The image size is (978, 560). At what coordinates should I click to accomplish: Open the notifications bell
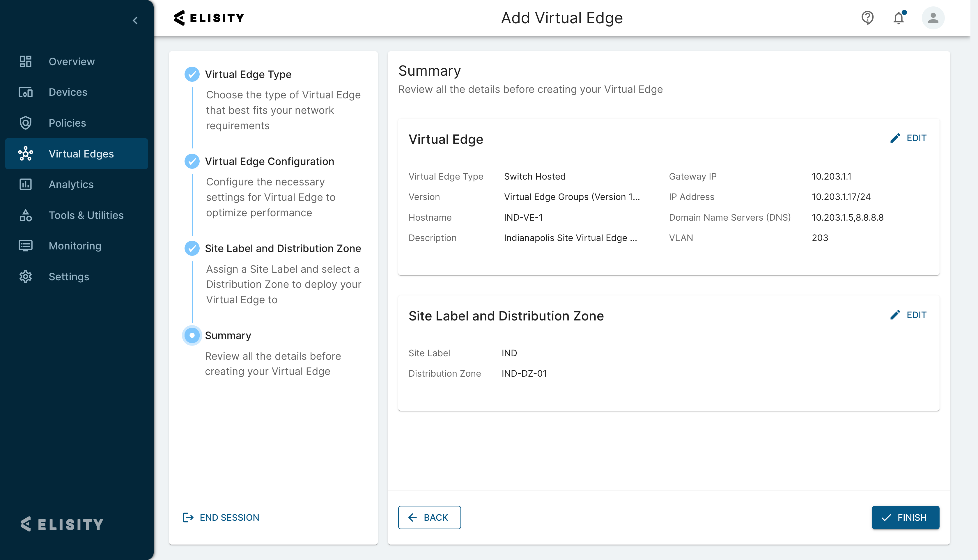click(x=898, y=18)
